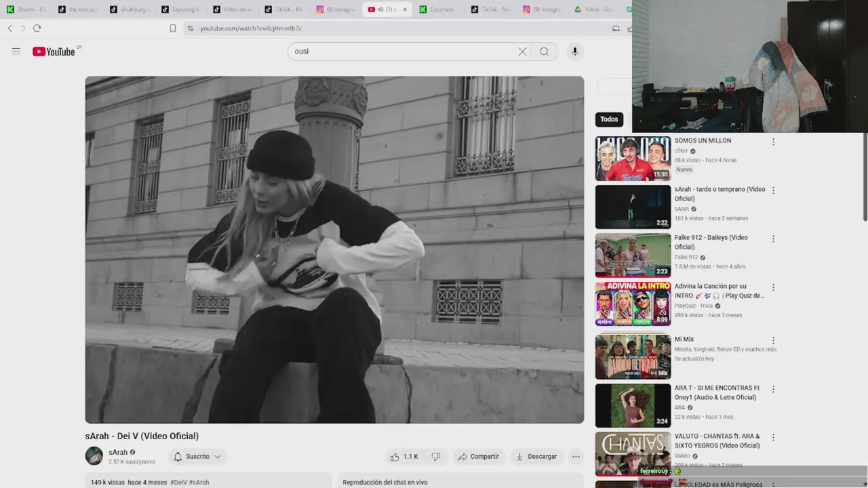Click 'Reproducción del chat en vivo' text
868x488 pixels.
(385, 483)
